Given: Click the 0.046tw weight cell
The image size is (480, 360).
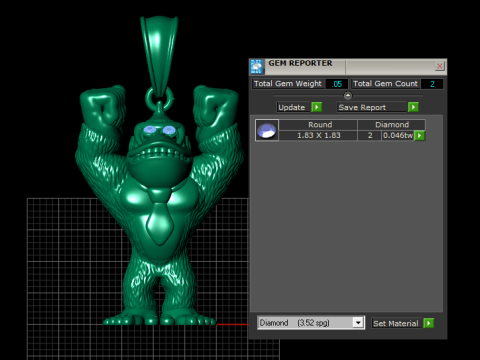Looking at the screenshot, I should pos(398,135).
